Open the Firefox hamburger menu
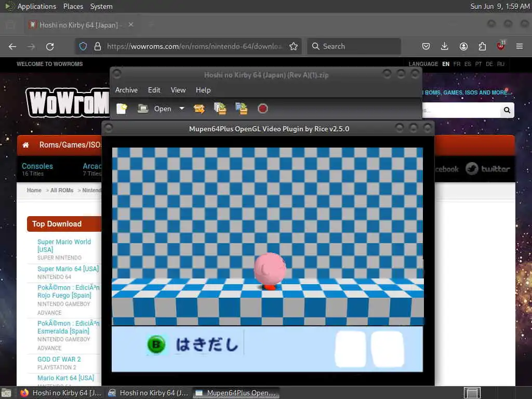This screenshot has width=532, height=399. click(520, 46)
